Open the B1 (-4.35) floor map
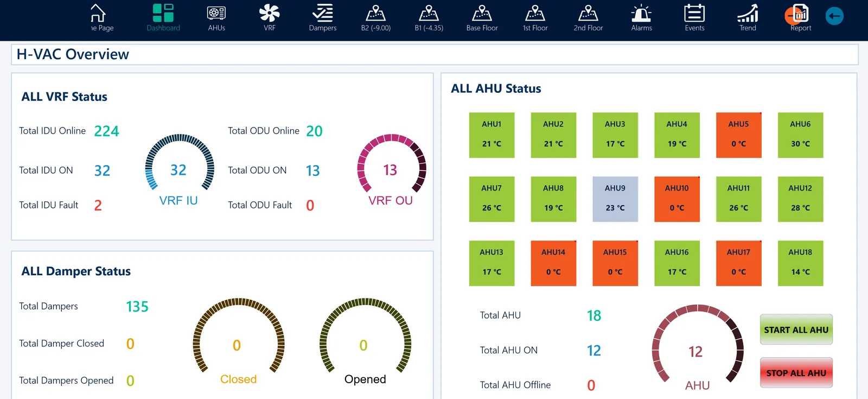Image resolution: width=868 pixels, height=399 pixels. [x=429, y=13]
